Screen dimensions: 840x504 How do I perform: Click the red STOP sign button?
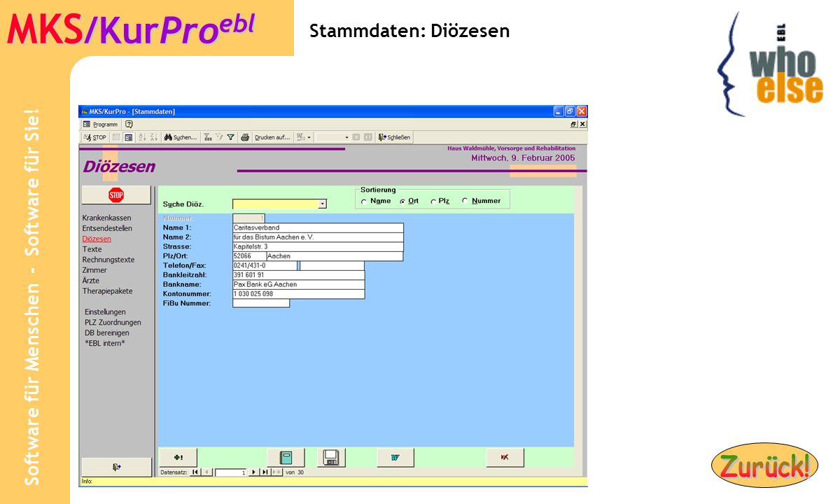[x=116, y=195]
